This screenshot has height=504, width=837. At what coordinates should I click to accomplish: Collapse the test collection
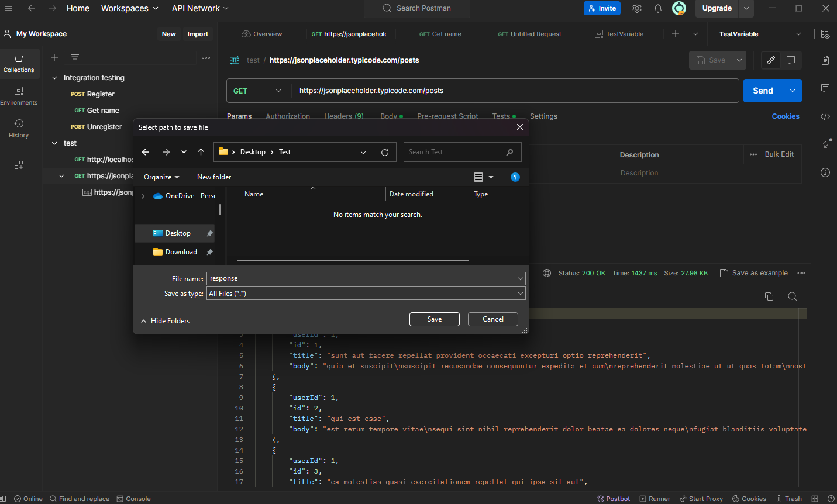54,143
